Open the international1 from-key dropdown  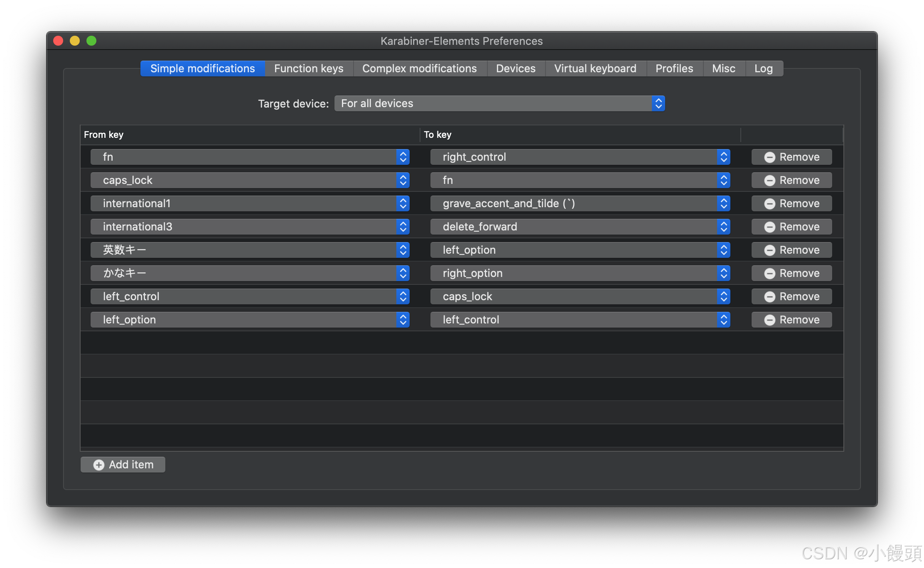coord(250,203)
